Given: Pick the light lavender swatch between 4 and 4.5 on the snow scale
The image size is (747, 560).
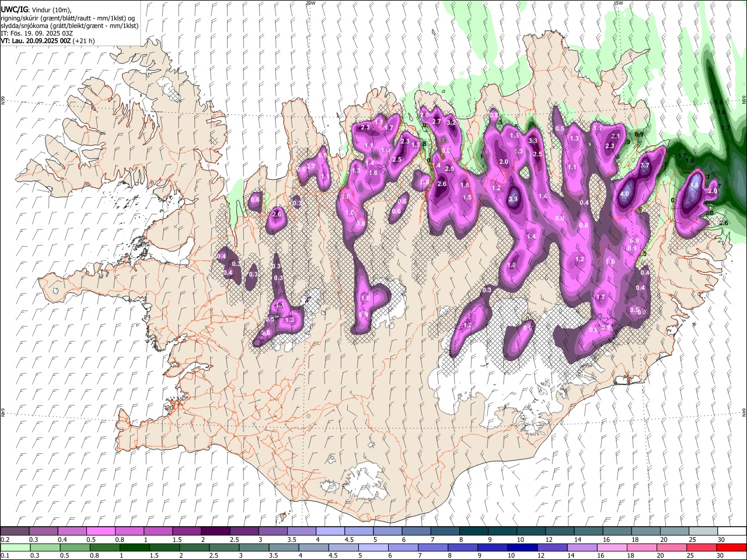Looking at the screenshot, I should click(x=330, y=531).
